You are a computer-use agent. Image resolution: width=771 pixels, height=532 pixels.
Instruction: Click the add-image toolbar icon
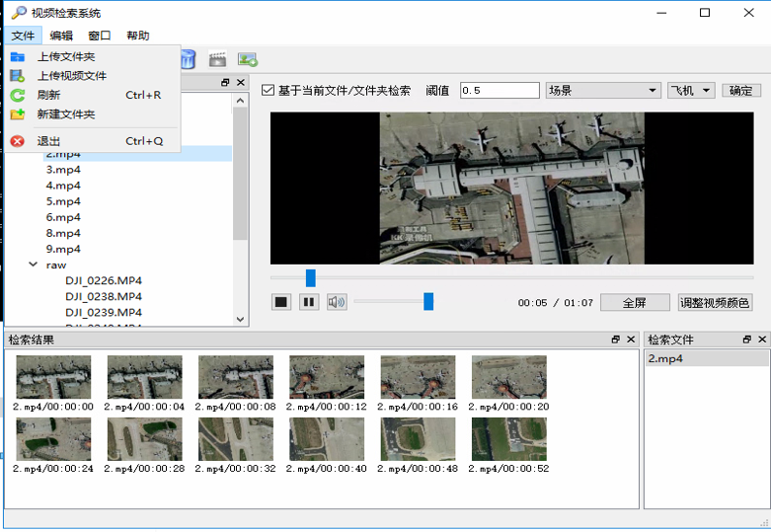(x=247, y=60)
